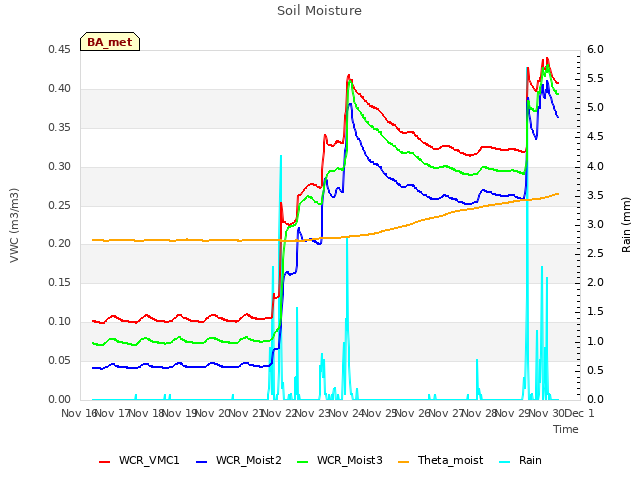Click the Nov 22 x-axis tick label
The image size is (640, 480).
click(279, 413)
